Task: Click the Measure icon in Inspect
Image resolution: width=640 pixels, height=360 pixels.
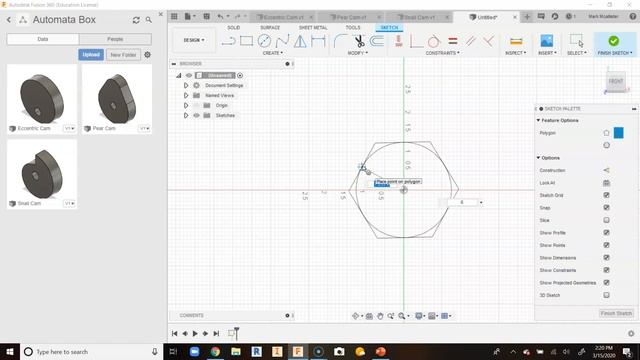Action: (516, 41)
